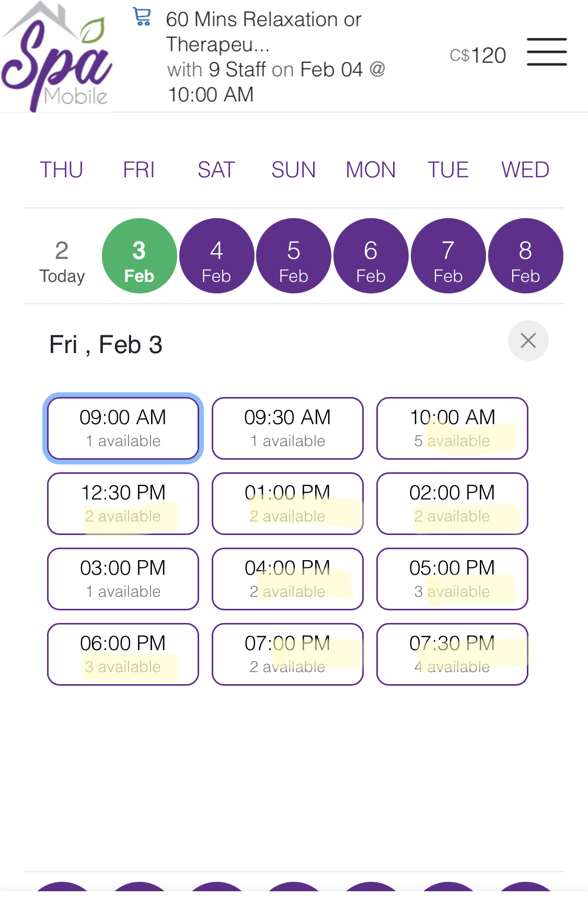The image size is (588, 920).
Task: Close the Fri, Feb 3 time panel
Action: [x=528, y=340]
